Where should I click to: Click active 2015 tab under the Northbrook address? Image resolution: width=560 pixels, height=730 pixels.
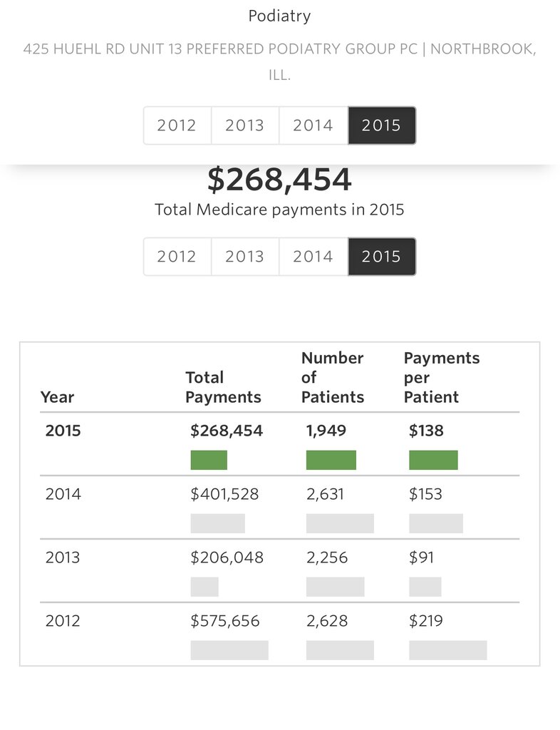(x=381, y=125)
